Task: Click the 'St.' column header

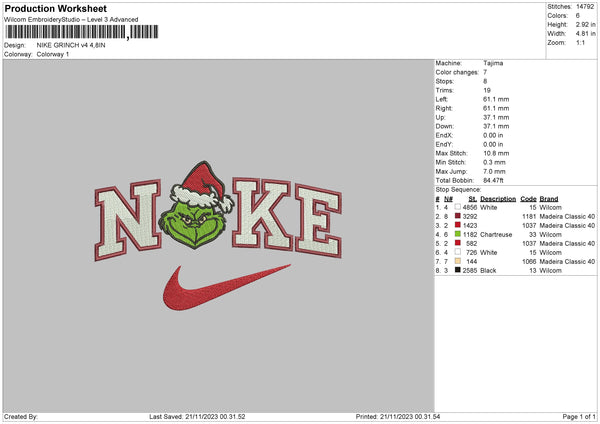Action: pyautogui.click(x=473, y=199)
